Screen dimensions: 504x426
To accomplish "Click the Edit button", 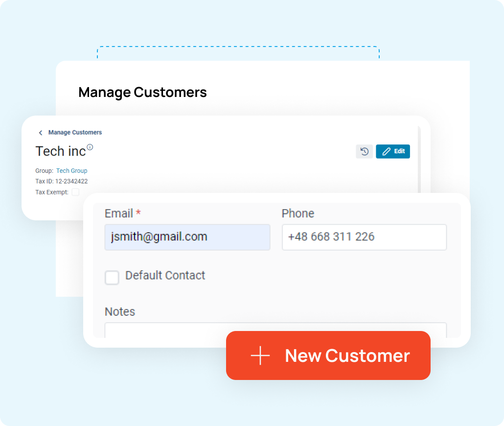I will tap(393, 151).
